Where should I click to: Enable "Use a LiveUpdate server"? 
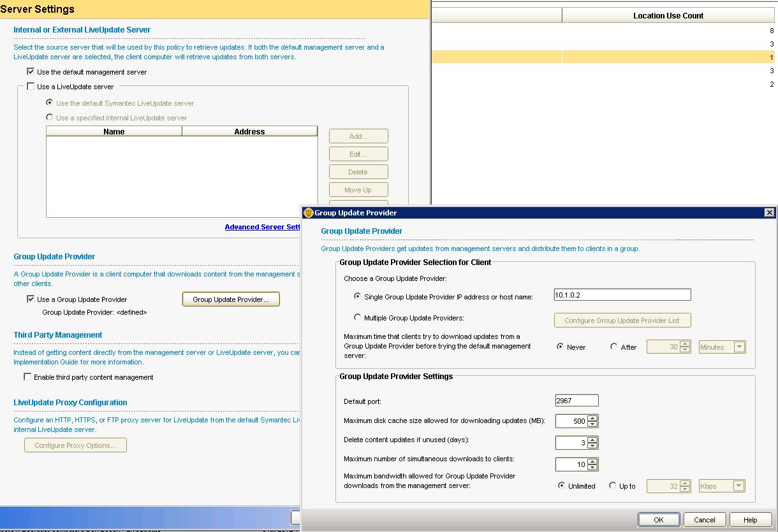(30, 87)
